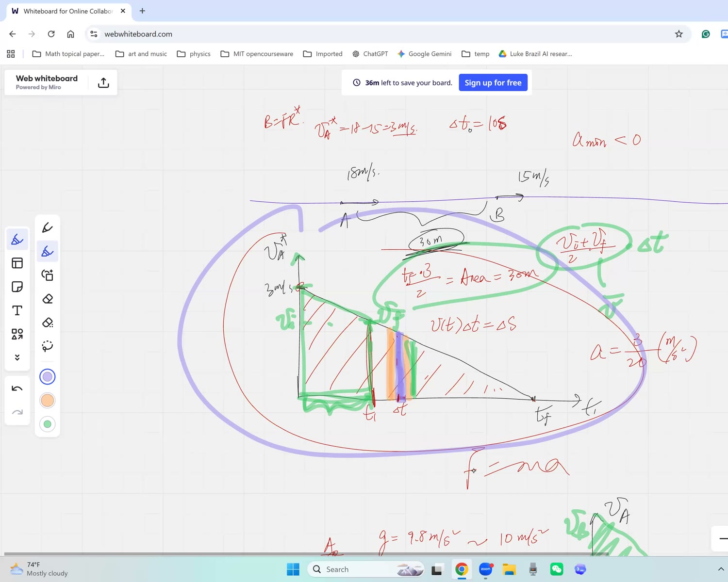Select the Eraser tool
The height and width of the screenshot is (582, 728).
point(48,299)
